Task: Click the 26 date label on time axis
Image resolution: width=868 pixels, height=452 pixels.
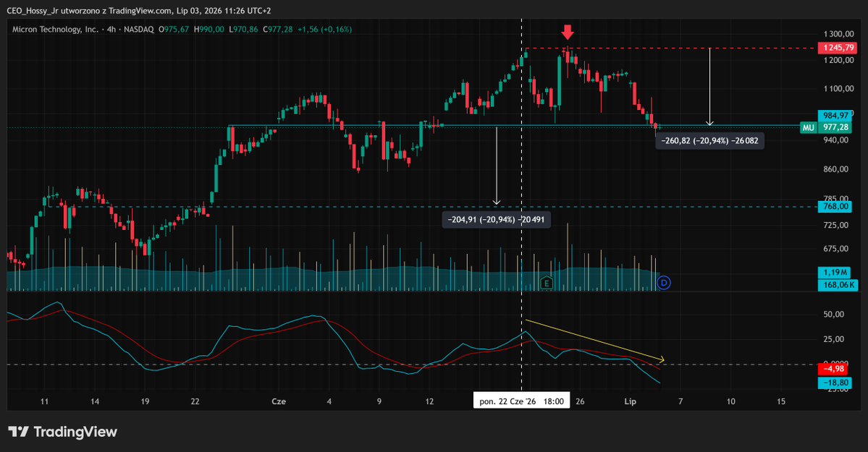Action: 580,401
